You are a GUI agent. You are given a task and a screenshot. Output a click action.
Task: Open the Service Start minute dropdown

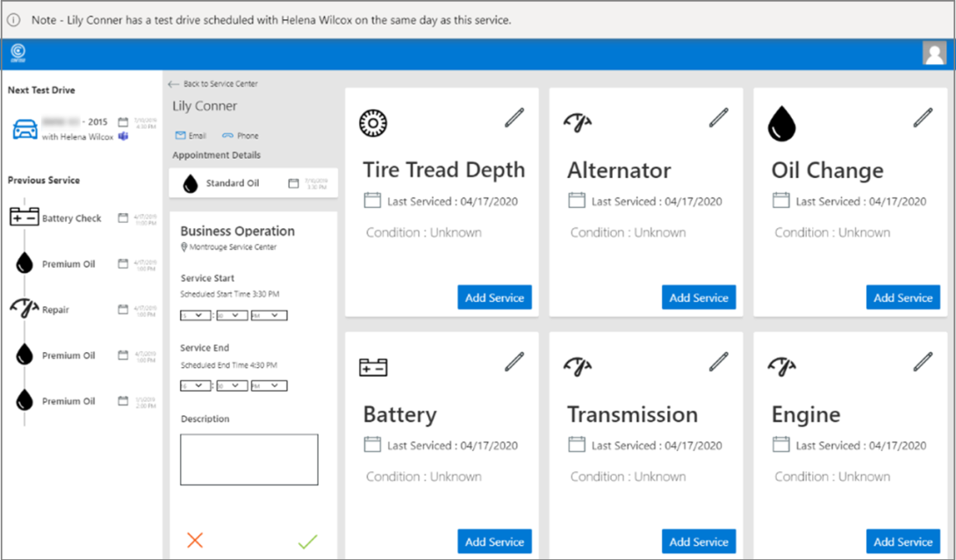point(232,315)
